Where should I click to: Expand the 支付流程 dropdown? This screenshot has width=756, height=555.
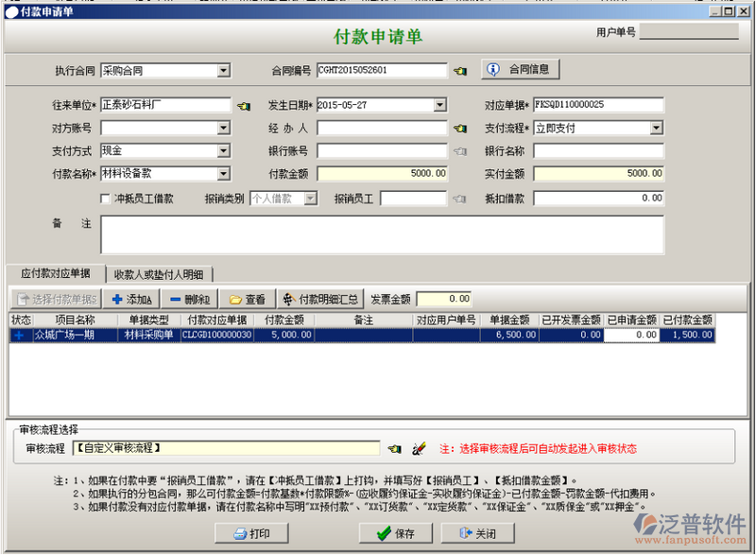pos(656,129)
